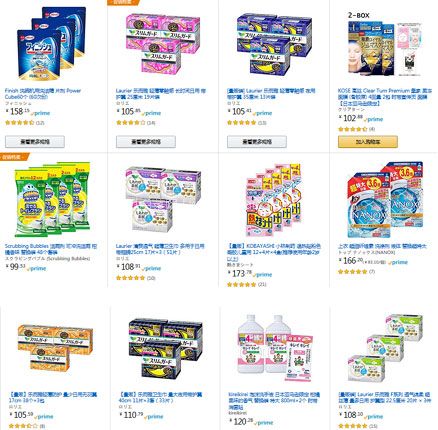Open the pink Laurier slim guard boxes image
This screenshot has height=430, width=438.
(x=163, y=43)
